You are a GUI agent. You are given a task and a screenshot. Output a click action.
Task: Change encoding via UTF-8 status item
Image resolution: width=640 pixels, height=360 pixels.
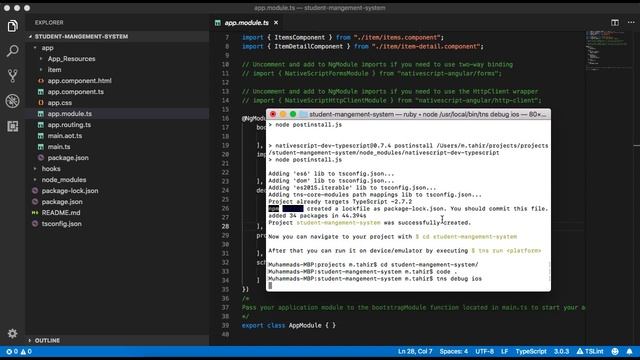(x=484, y=351)
